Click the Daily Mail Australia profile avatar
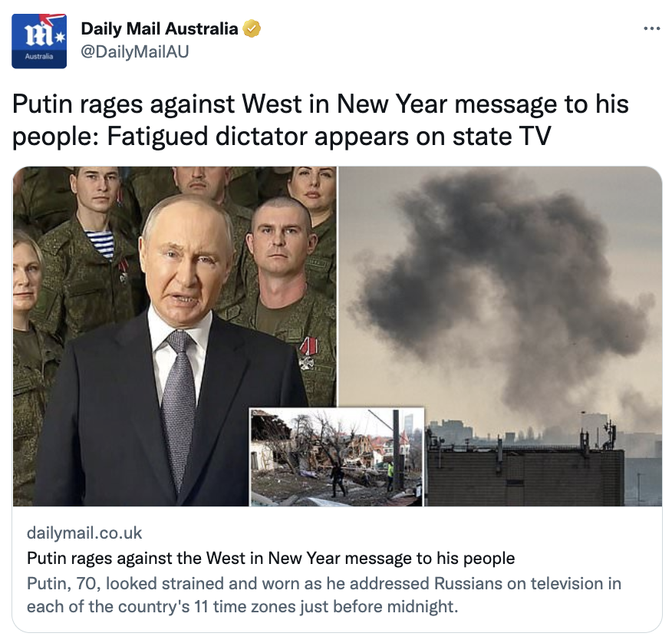Viewport: 672px width, 643px height. (39, 41)
